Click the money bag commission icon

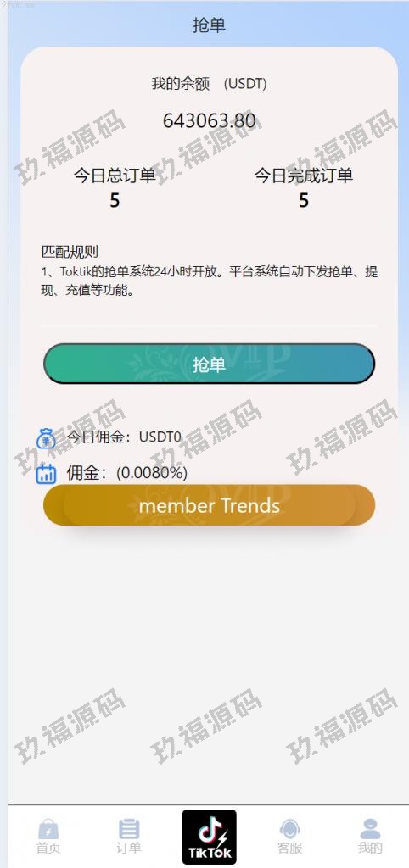click(46, 438)
